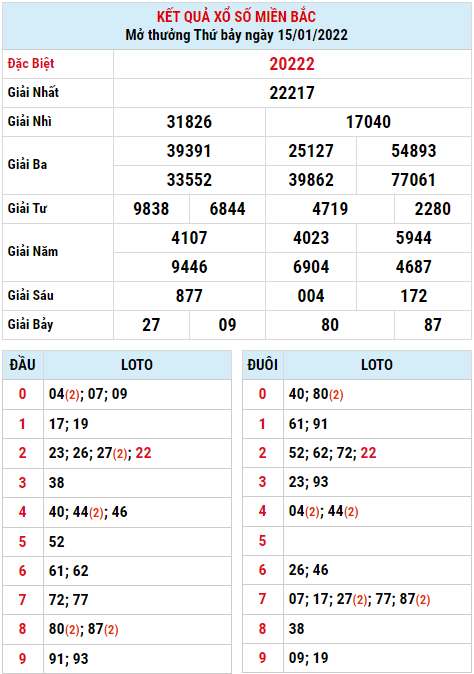474x674 pixels.
Task: Click the Giải Sáu number 172
Action: point(413,296)
